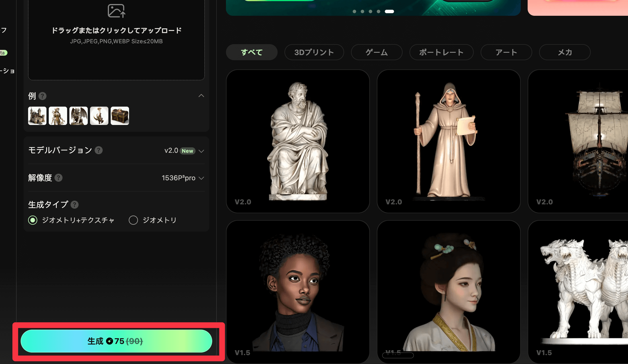Viewport: 628px width, 364px height.
Task: Select the castle example thumbnail
Action: 37,116
